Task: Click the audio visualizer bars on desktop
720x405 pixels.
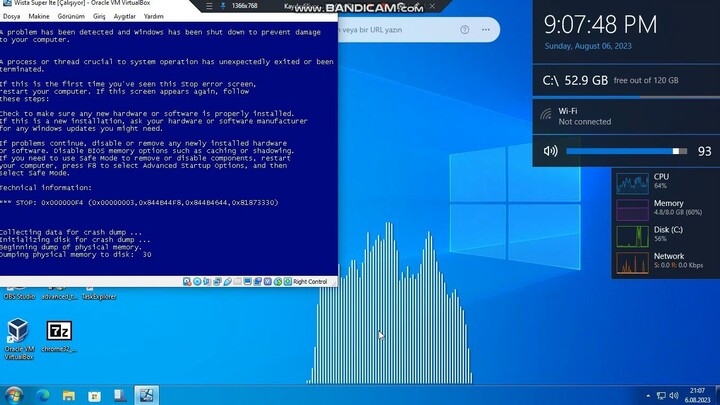Action: (390, 303)
